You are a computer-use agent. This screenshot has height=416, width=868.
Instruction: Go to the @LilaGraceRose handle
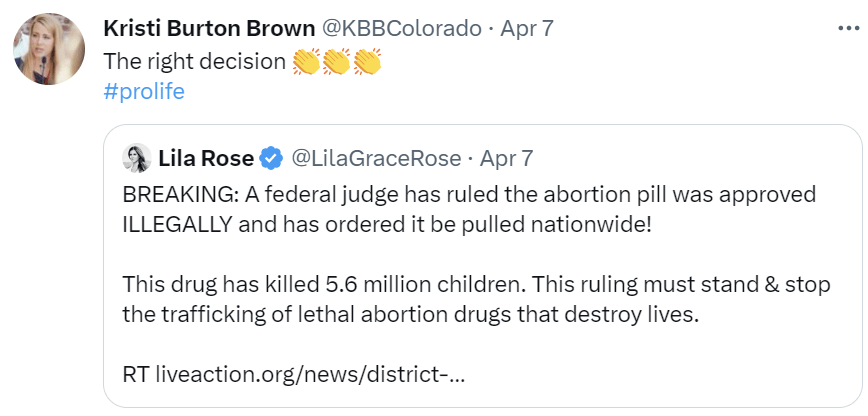click(x=375, y=158)
